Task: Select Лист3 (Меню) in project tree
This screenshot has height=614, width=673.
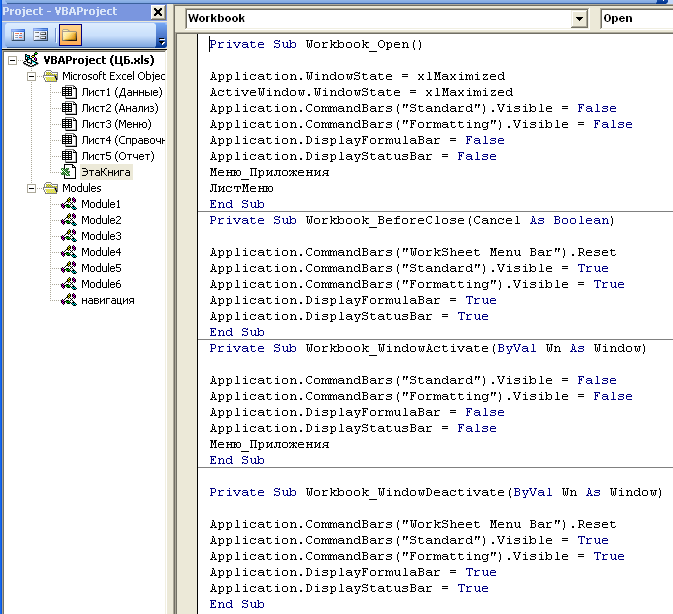Action: (116, 124)
